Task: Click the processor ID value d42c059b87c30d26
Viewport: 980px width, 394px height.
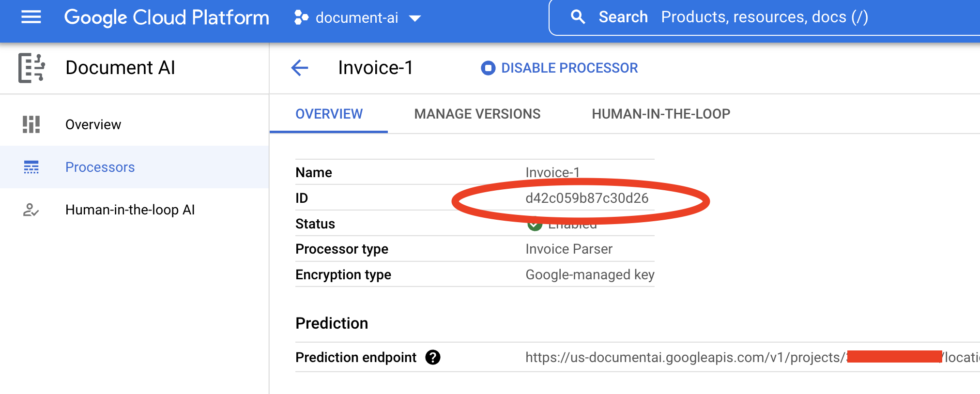Action: coord(586,198)
